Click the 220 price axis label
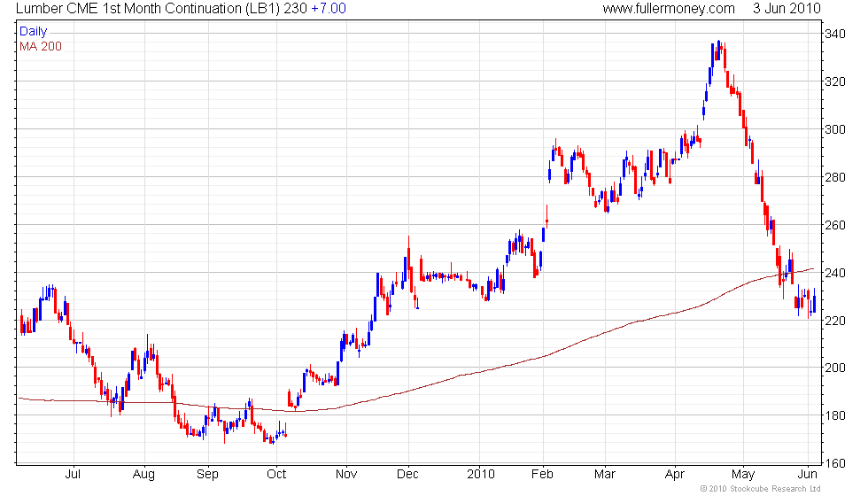The height and width of the screenshot is (496, 868). (x=835, y=321)
